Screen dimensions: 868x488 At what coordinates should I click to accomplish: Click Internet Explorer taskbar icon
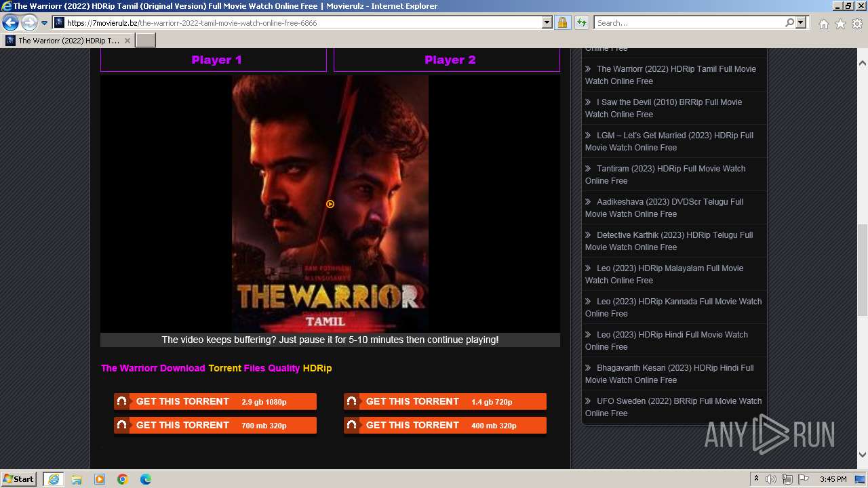(x=54, y=479)
